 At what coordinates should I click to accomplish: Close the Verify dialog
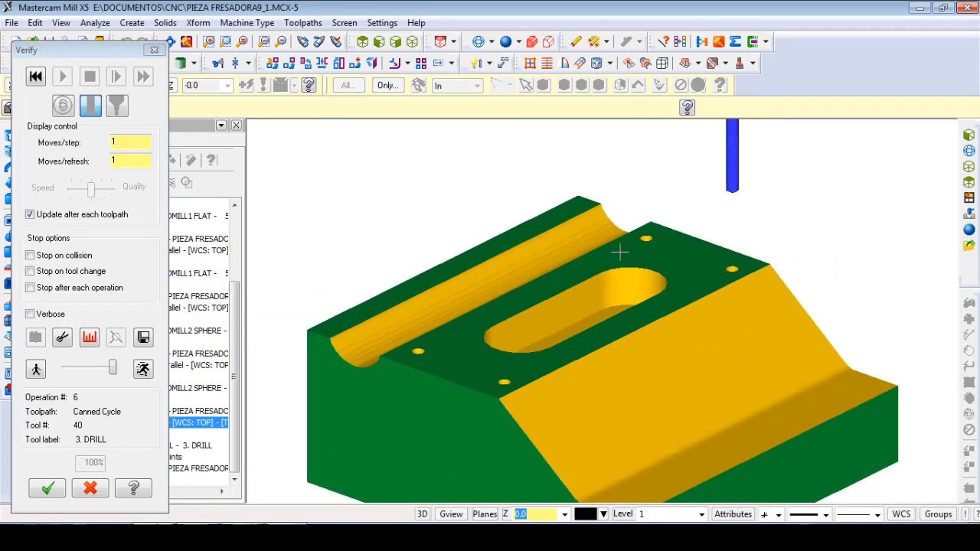(x=155, y=50)
